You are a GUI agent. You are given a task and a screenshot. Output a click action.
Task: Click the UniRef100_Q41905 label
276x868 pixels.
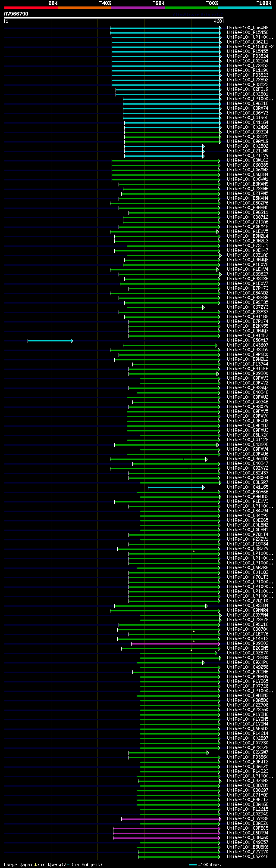click(248, 118)
